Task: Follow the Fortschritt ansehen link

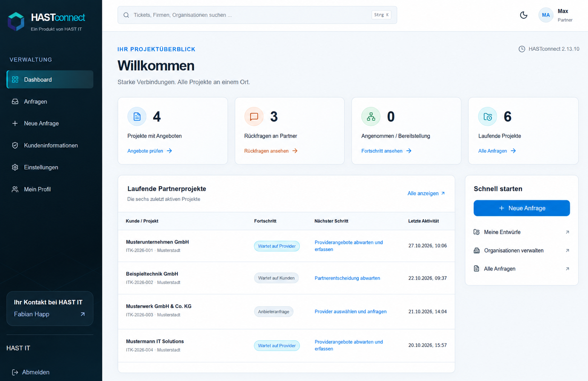Action: [x=386, y=151]
